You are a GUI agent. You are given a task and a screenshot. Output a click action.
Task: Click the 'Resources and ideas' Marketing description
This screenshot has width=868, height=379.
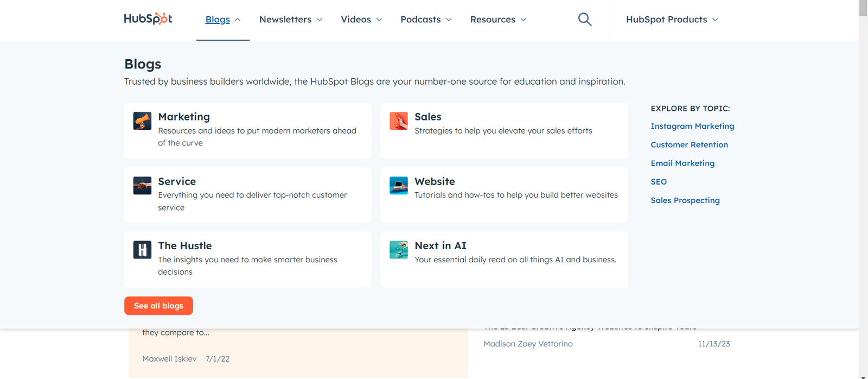[257, 137]
